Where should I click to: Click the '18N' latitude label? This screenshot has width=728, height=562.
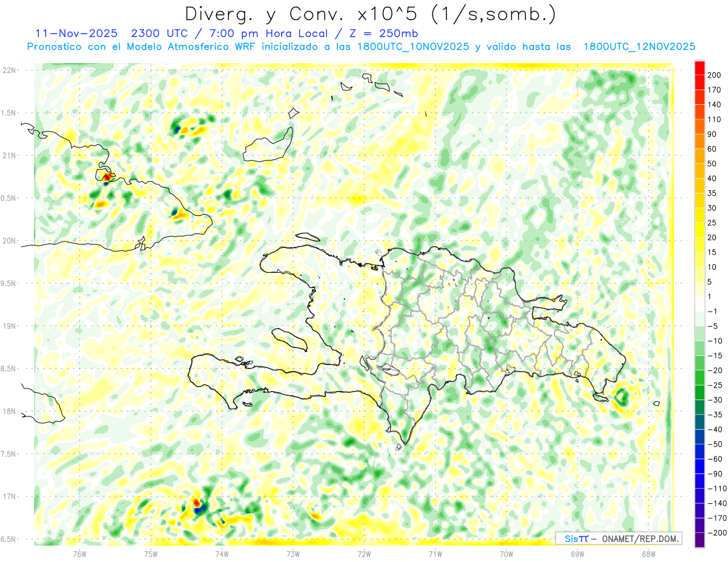tap(8, 411)
